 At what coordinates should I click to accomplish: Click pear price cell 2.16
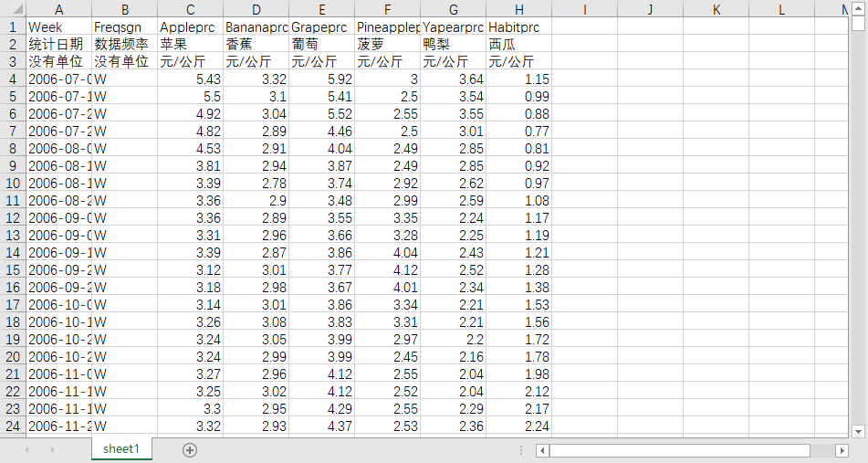tap(454, 356)
